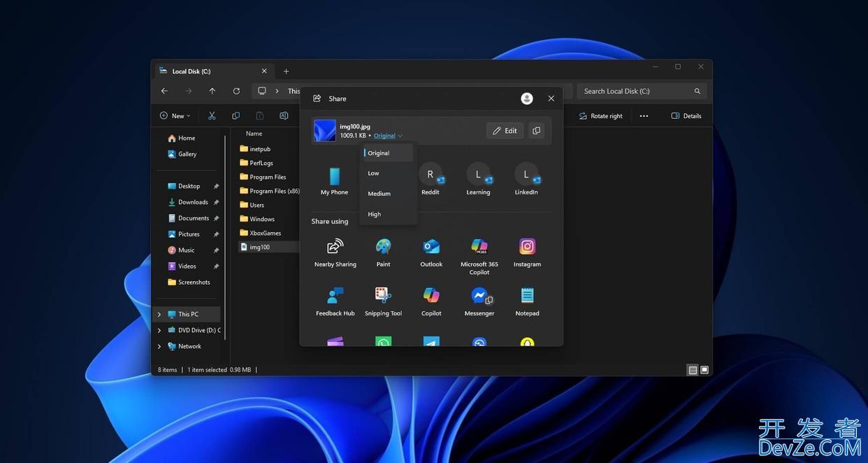The height and width of the screenshot is (463, 868).
Task: Open Gallery in the navigation pane
Action: 183,155
